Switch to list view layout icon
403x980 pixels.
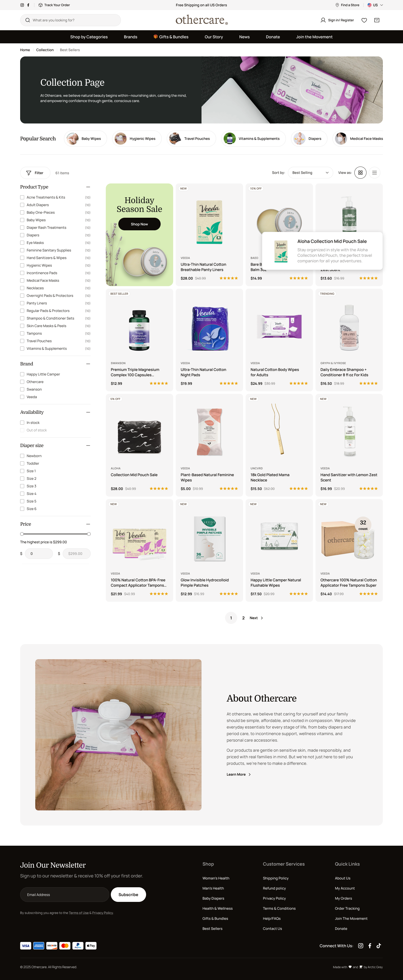pos(375,173)
